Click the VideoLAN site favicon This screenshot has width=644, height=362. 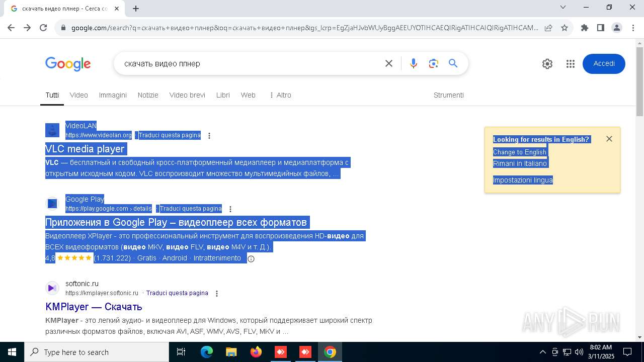coord(52,130)
